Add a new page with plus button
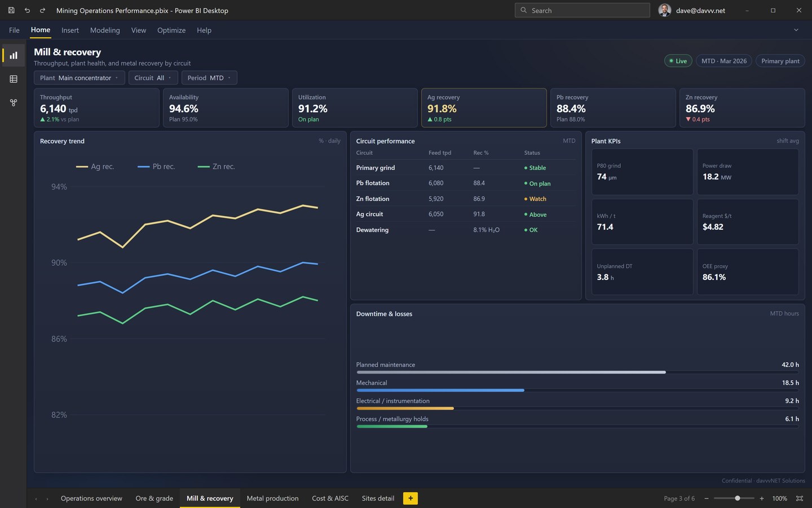Image resolution: width=812 pixels, height=508 pixels. (411, 498)
